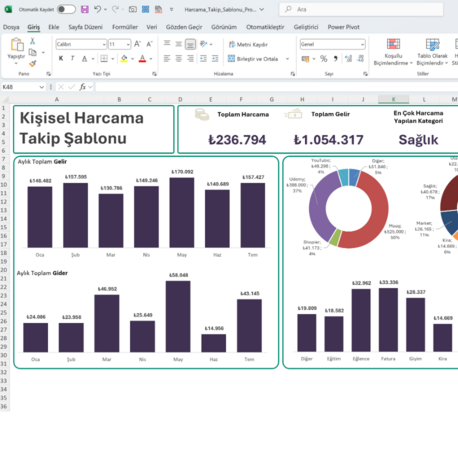Open the Power Pivot tab
The height and width of the screenshot is (458, 458).
click(343, 27)
